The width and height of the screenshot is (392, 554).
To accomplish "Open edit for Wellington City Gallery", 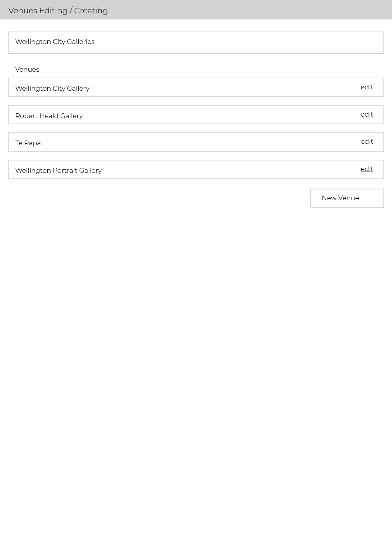I will click(x=367, y=87).
